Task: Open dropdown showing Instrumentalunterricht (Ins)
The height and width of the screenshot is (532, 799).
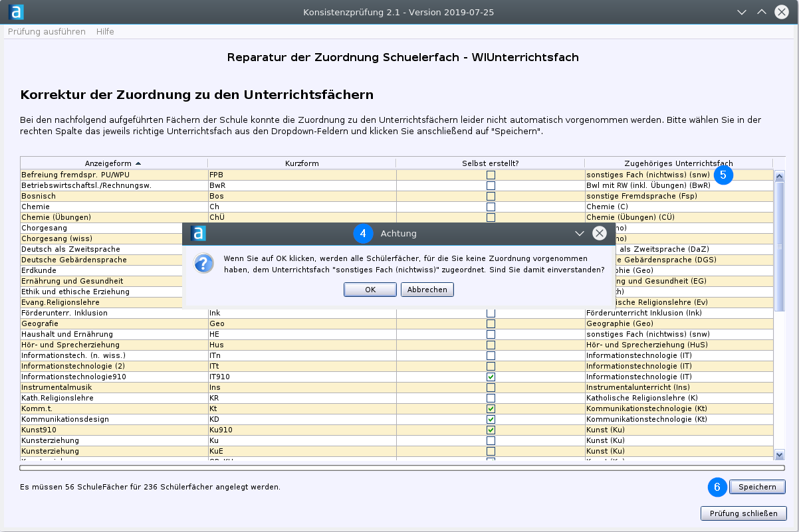Action: pos(679,387)
